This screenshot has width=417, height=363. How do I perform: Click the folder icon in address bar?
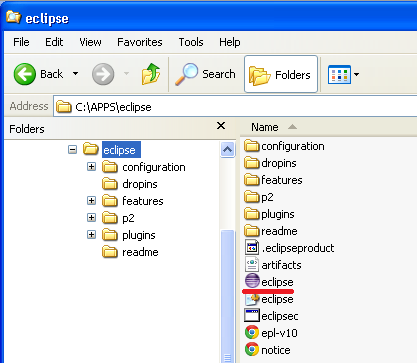coord(64,107)
